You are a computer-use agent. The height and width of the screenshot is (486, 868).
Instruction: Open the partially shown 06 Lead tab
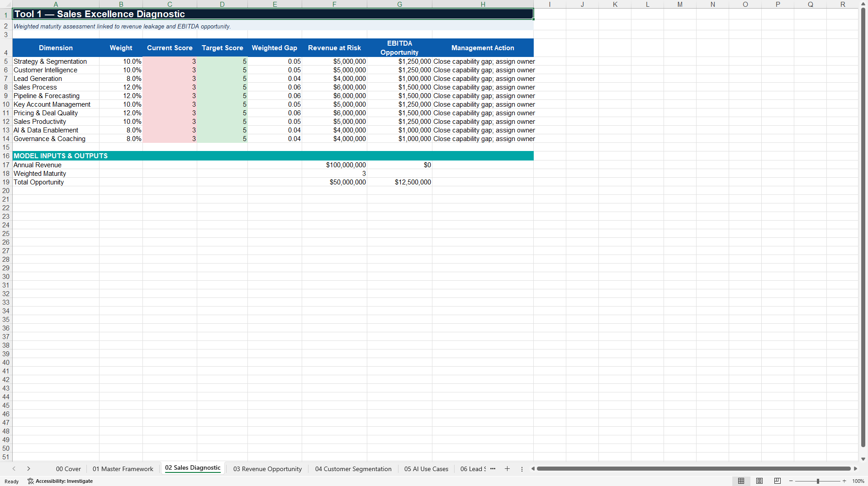click(x=473, y=469)
